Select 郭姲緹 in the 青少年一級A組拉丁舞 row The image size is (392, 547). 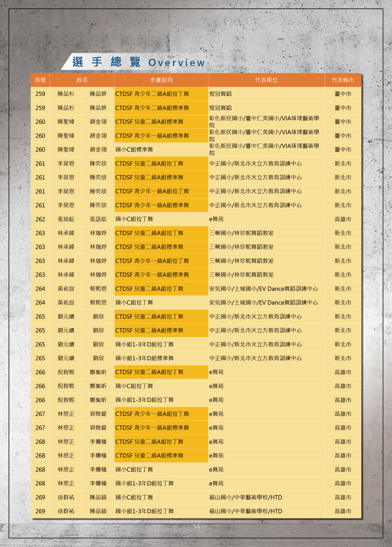tap(98, 414)
